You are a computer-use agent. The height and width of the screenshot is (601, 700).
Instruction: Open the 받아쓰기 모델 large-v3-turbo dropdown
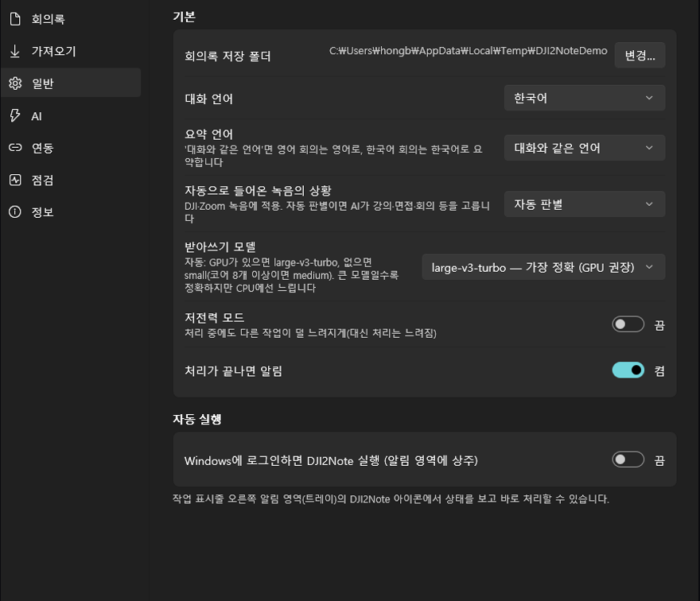click(543, 267)
